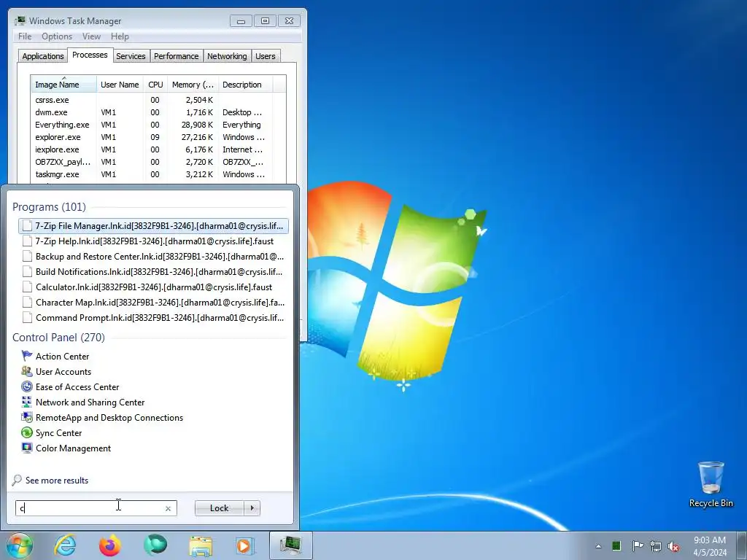This screenshot has height=560, width=747.
Task: Open the View menu in Task Manager
Action: click(91, 36)
